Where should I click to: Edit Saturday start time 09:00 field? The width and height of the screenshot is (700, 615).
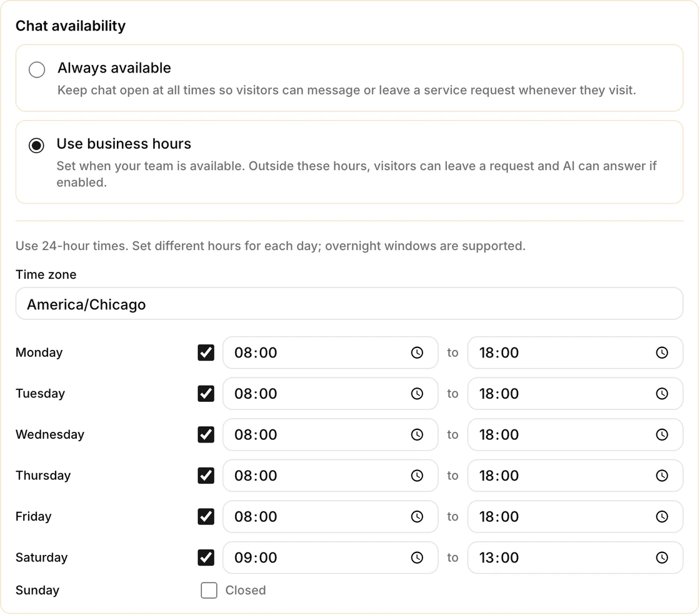tap(331, 558)
